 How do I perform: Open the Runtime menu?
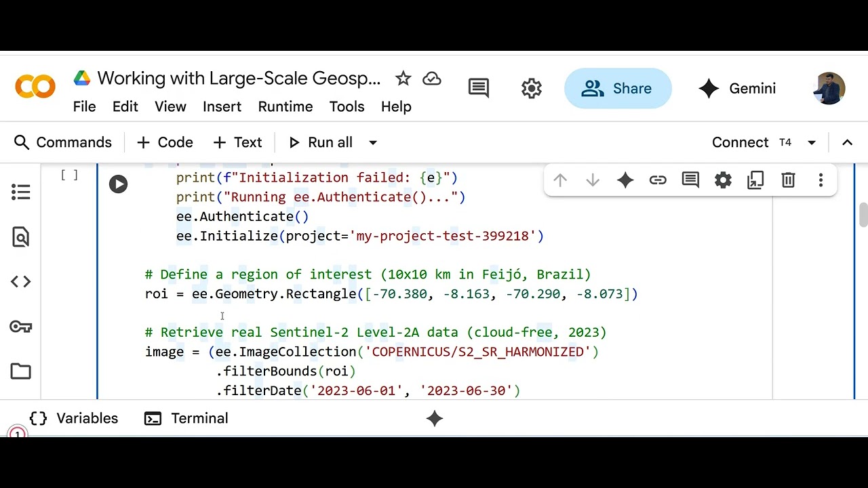(x=285, y=106)
